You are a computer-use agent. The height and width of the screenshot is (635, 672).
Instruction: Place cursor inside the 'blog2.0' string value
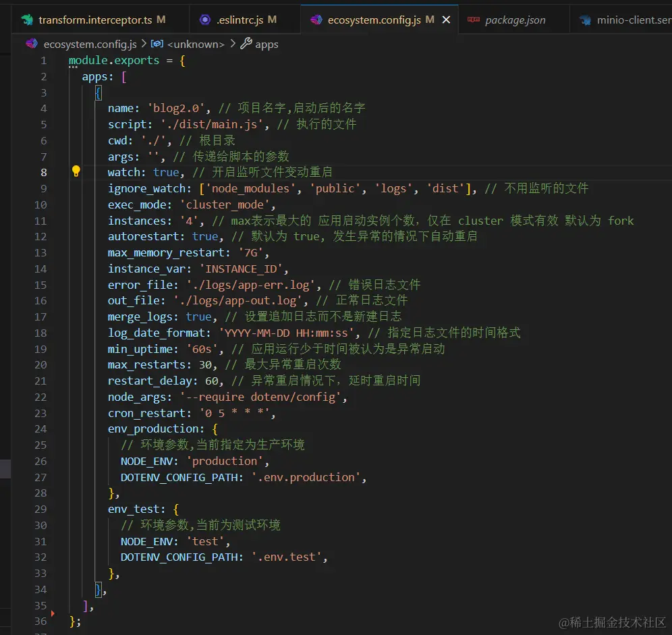(175, 107)
